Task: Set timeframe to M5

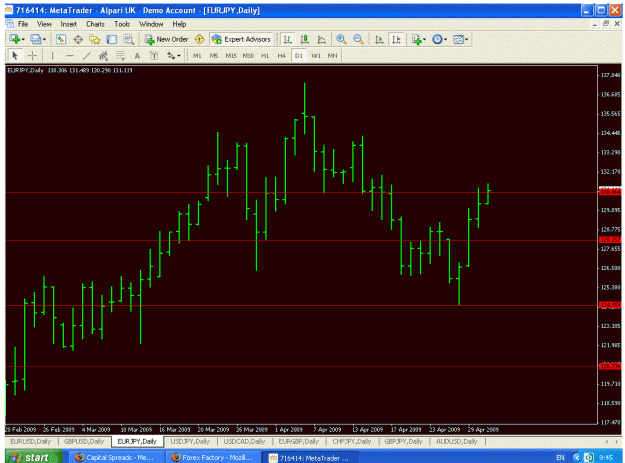Action: pyautogui.click(x=214, y=56)
